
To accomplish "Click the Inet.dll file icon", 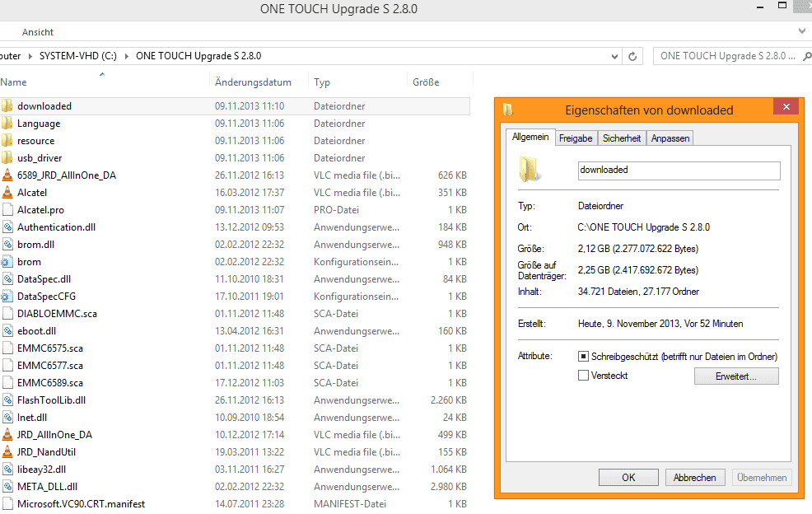I will point(7,418).
